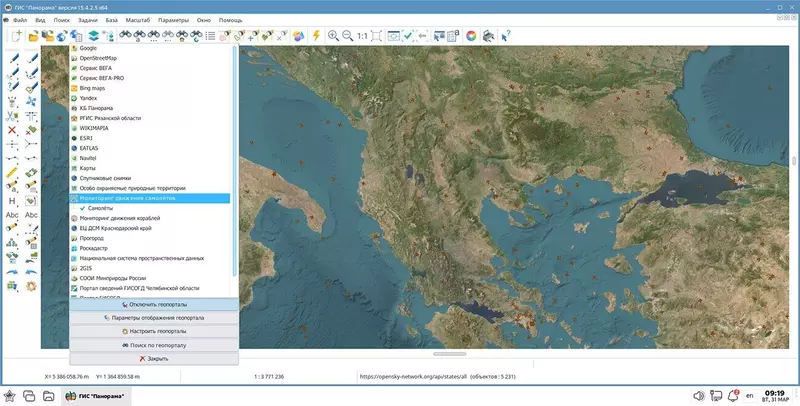Click the zoom out magnifier icon

[x=347, y=36]
